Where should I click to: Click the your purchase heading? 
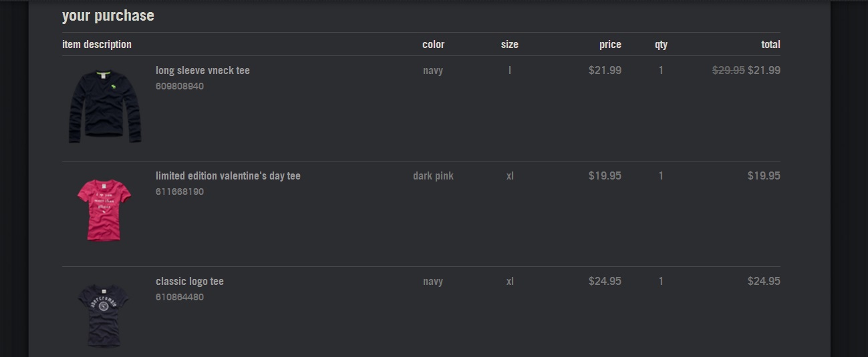[108, 16]
